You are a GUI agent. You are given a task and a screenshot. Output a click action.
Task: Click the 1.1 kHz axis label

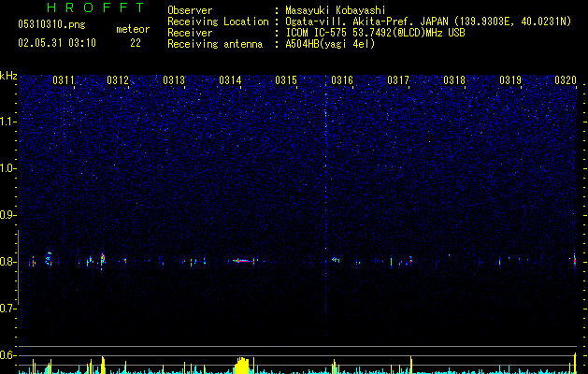[x=8, y=122]
